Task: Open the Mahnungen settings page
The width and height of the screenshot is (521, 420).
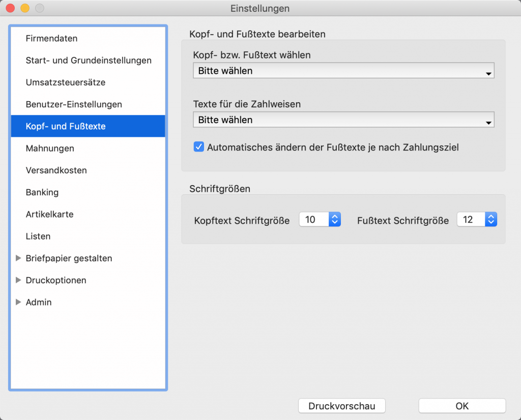Action: (x=50, y=148)
